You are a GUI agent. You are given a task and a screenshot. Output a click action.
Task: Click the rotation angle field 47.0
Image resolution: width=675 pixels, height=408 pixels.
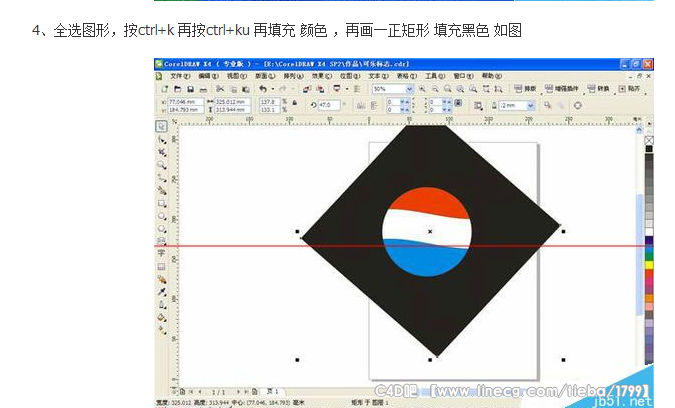tap(329, 105)
